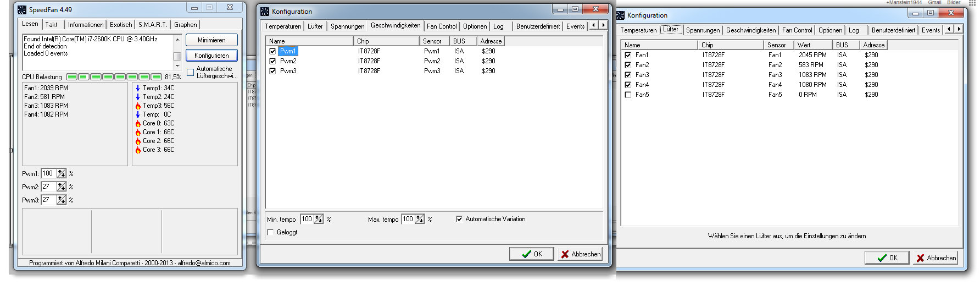
Task: Open Temperaturen tab in middle Konfiguration window
Action: 283,26
